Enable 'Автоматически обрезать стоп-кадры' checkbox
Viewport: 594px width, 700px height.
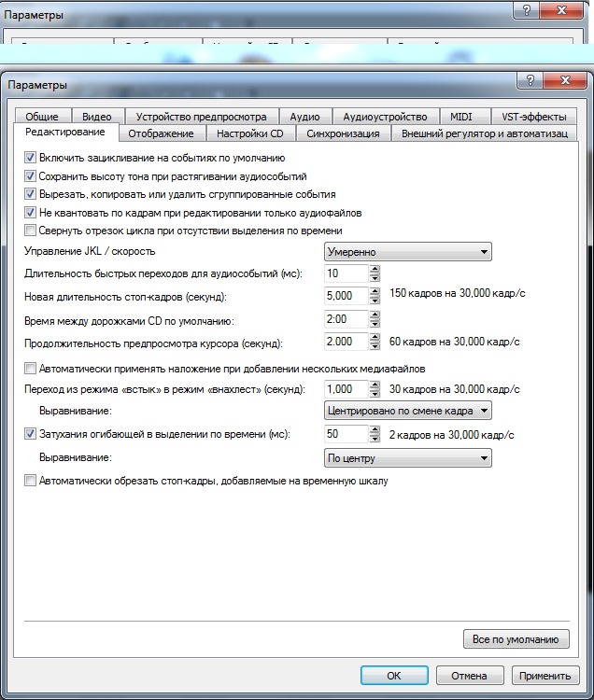[x=30, y=481]
